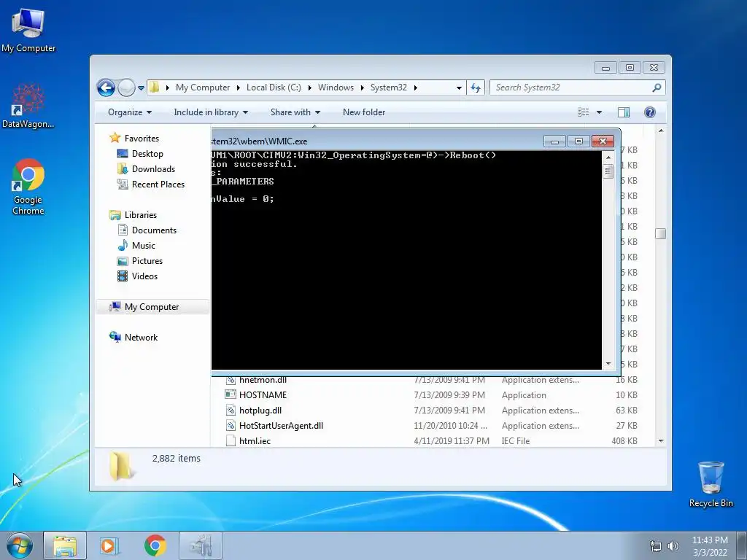Open Recent Places
Image resolution: width=747 pixels, height=560 pixels.
[x=158, y=184]
